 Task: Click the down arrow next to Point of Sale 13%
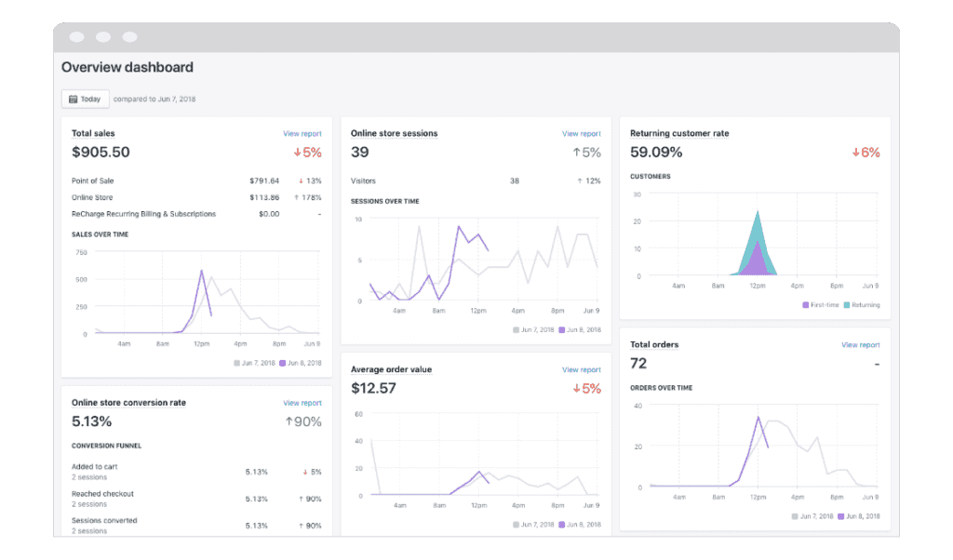tap(302, 180)
